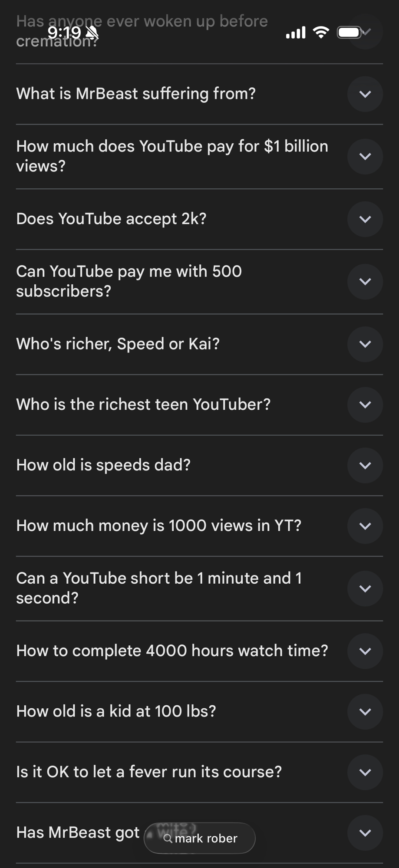The image size is (399, 868).
Task: Expand the $1 billion views question chevron
Action: coord(365,156)
